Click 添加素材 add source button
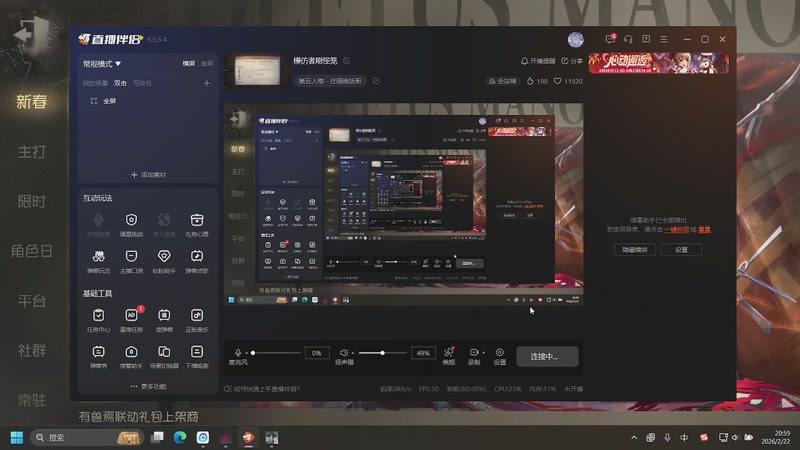Screen dimensions: 800x450 tap(148, 175)
